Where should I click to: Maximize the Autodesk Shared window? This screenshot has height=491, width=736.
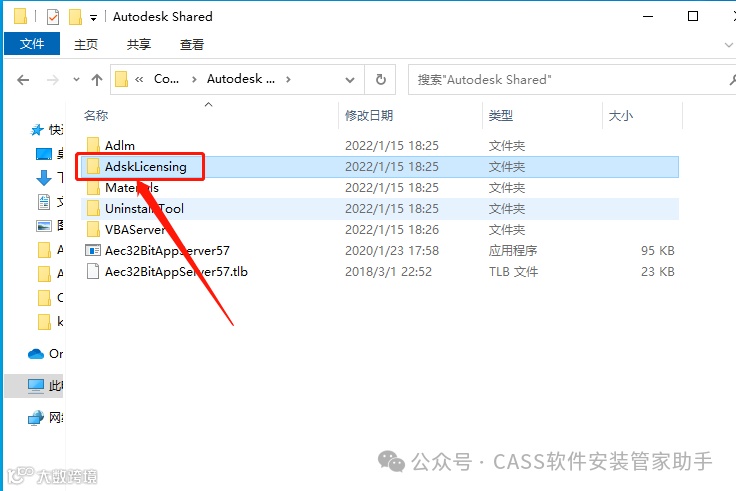click(693, 16)
